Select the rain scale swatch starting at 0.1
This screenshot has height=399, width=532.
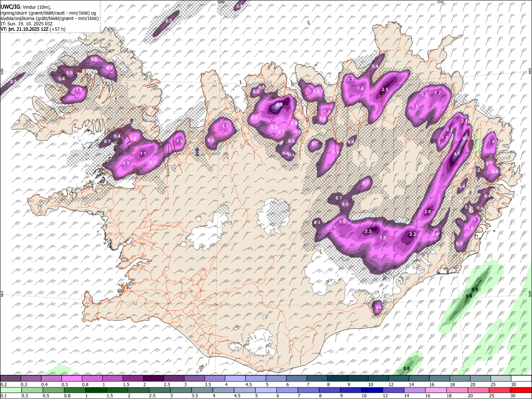(x=11, y=390)
